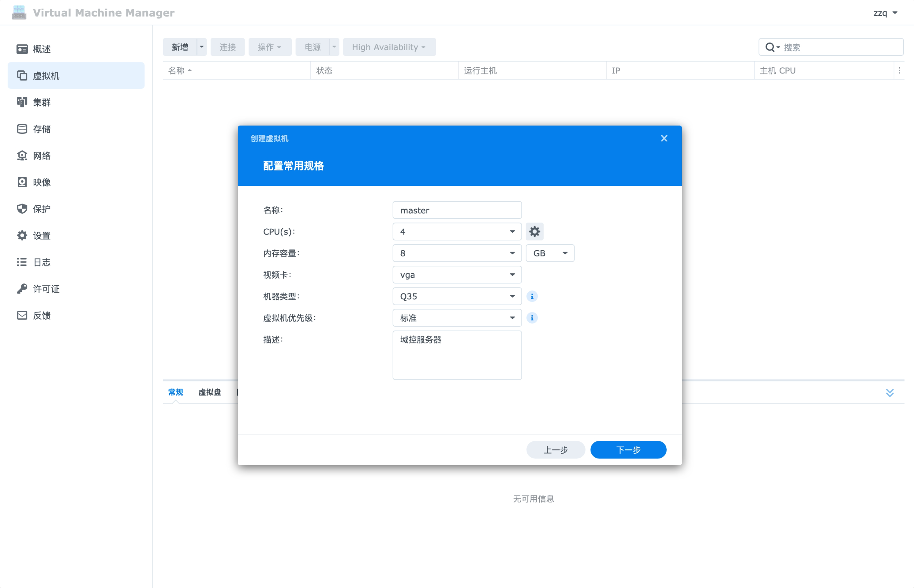This screenshot has height=588, width=914.
Task: Click Previous (上一步) button
Action: pos(555,450)
